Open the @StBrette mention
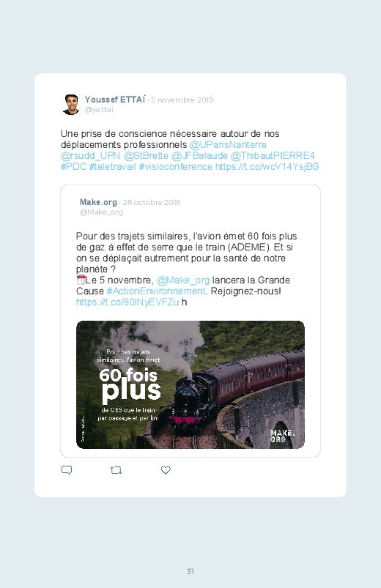 (146, 156)
